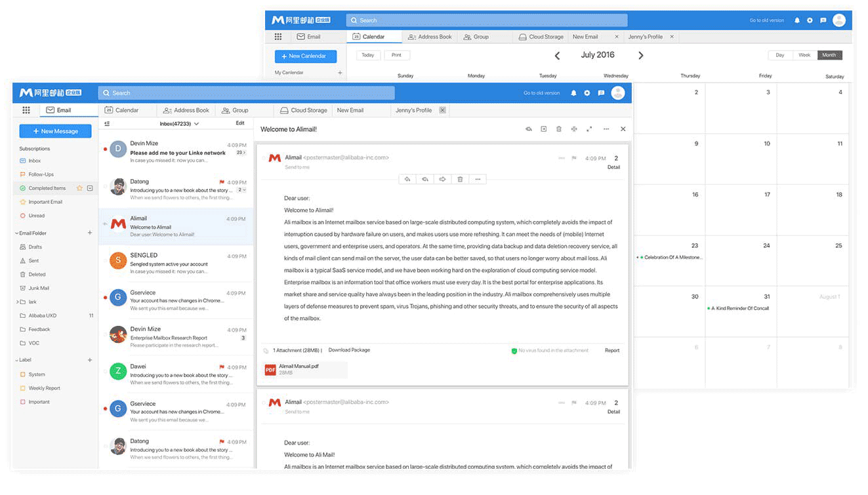The width and height of the screenshot is (868, 495).
Task: Open the Alibaba UXD folder
Action: coord(42,315)
